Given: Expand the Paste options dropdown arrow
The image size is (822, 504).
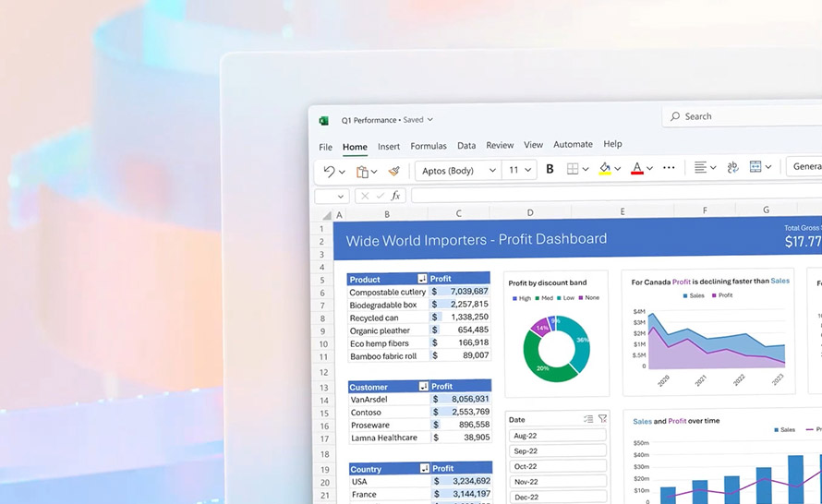Looking at the screenshot, I should click(x=374, y=172).
